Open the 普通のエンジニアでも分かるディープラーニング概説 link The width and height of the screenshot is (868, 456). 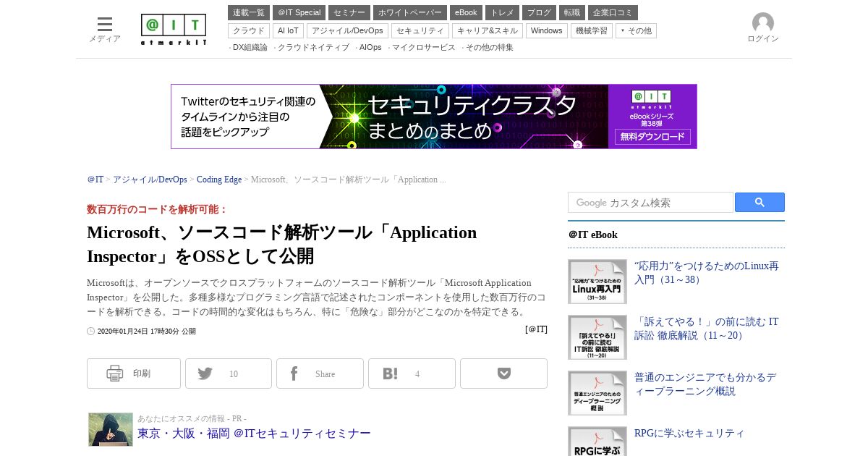(x=705, y=384)
